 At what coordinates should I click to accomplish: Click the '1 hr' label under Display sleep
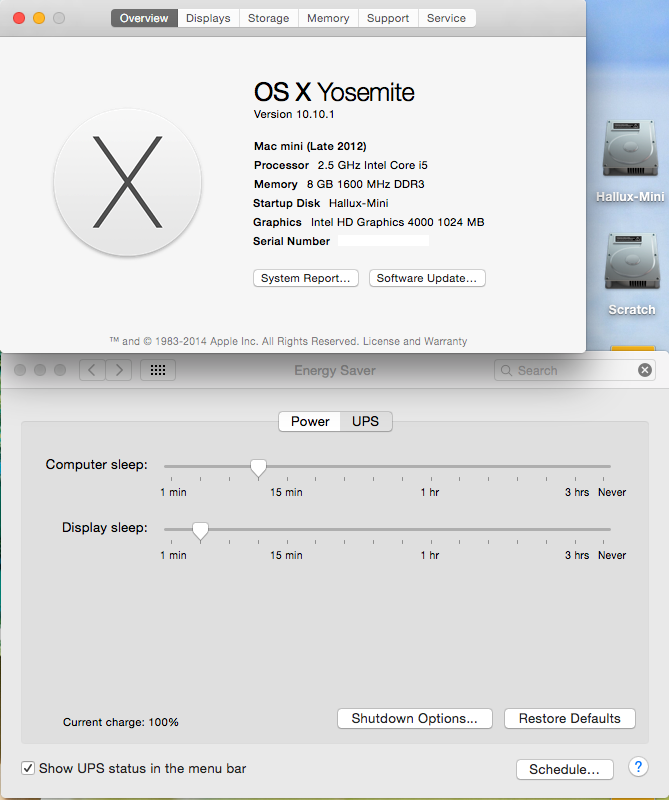[x=430, y=555]
